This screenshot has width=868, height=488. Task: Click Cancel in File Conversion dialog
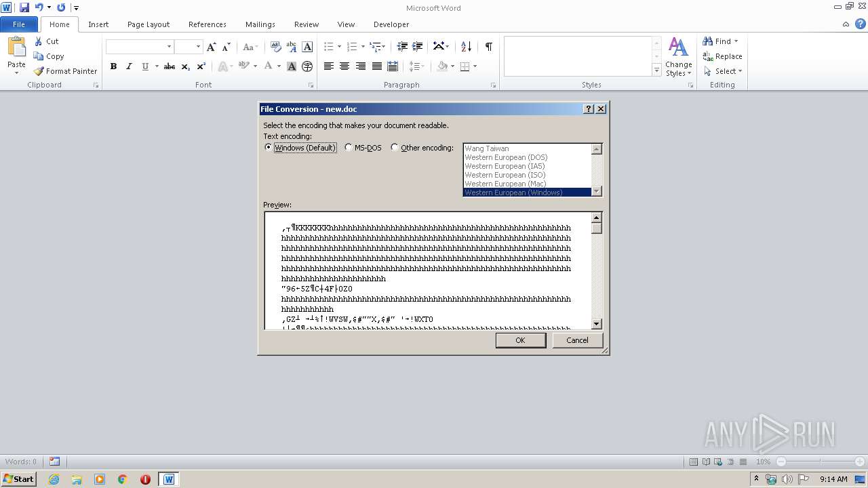coord(577,340)
